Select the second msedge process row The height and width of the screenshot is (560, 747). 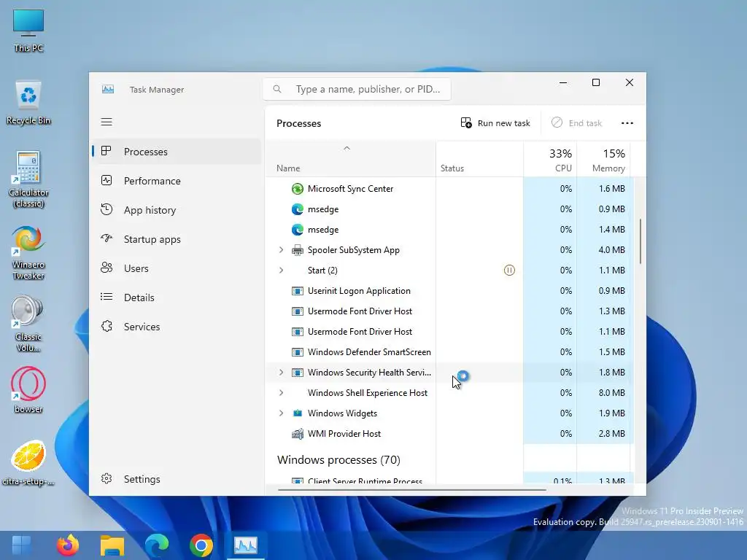(x=449, y=230)
